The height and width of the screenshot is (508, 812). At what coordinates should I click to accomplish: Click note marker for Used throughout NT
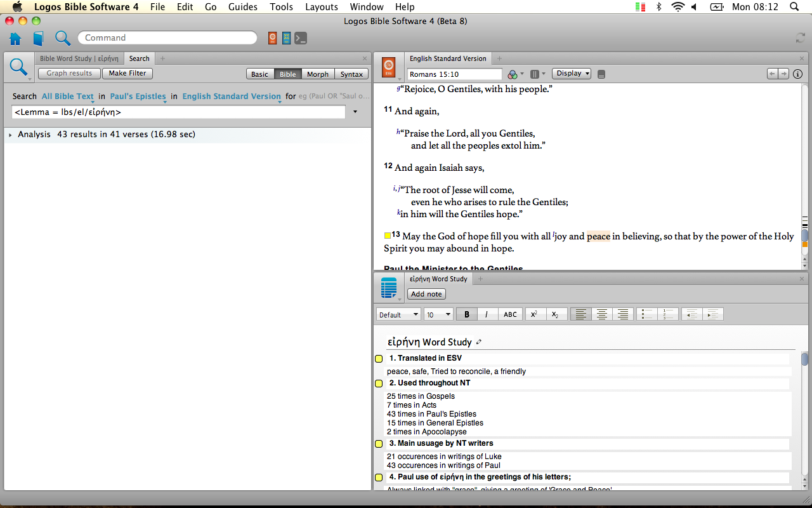coord(379,384)
